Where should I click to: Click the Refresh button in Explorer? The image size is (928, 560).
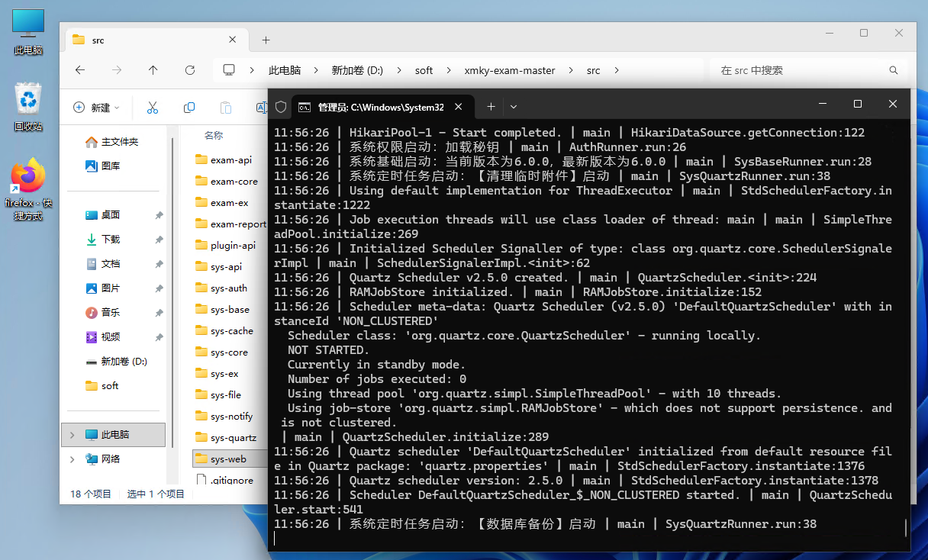point(190,70)
